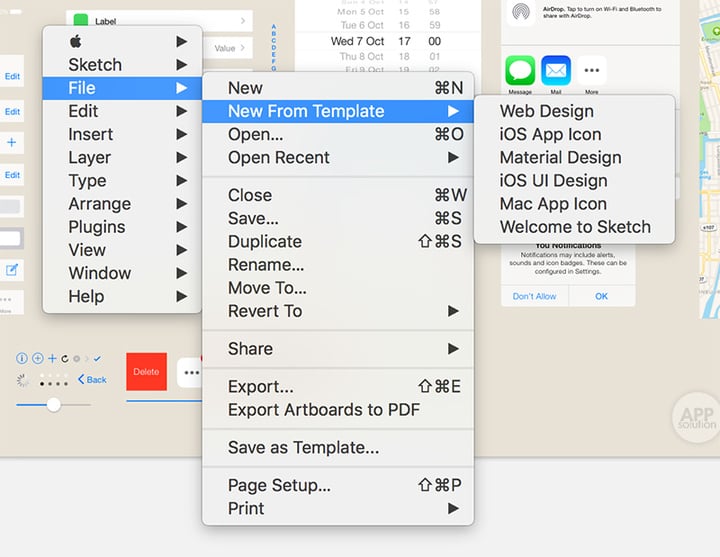720x557 pixels.
Task: Select Material Design template
Action: [574, 158]
